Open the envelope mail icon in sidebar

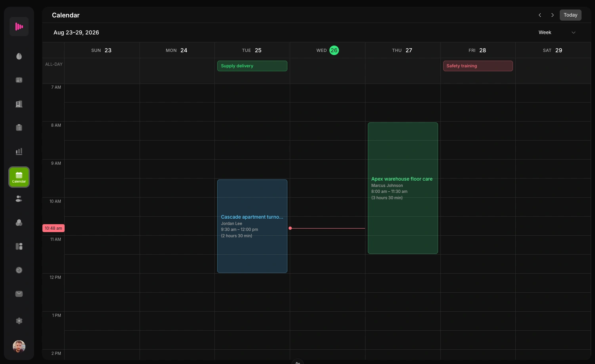(19, 294)
